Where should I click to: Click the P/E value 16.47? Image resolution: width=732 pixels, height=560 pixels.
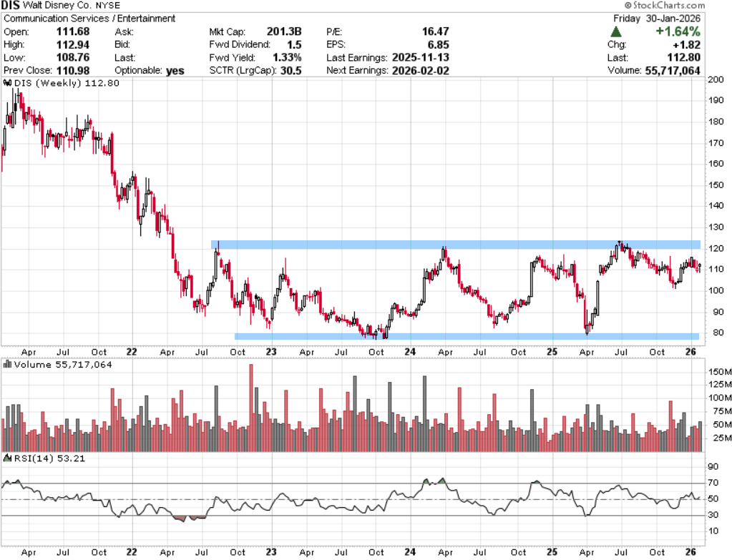pyautogui.click(x=436, y=31)
